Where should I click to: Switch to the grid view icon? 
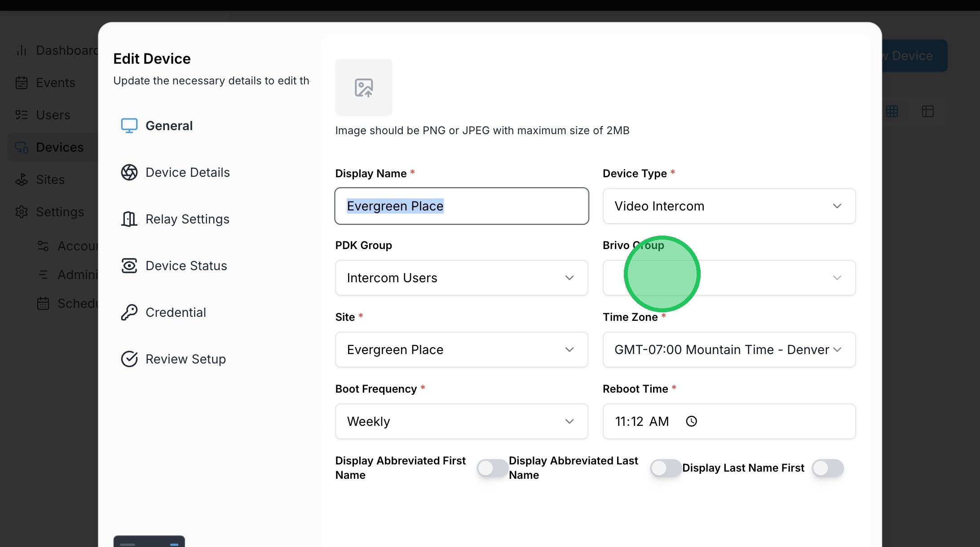(892, 111)
